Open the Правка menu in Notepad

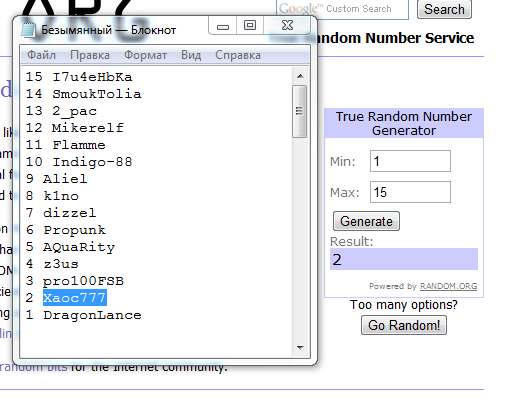pos(90,55)
